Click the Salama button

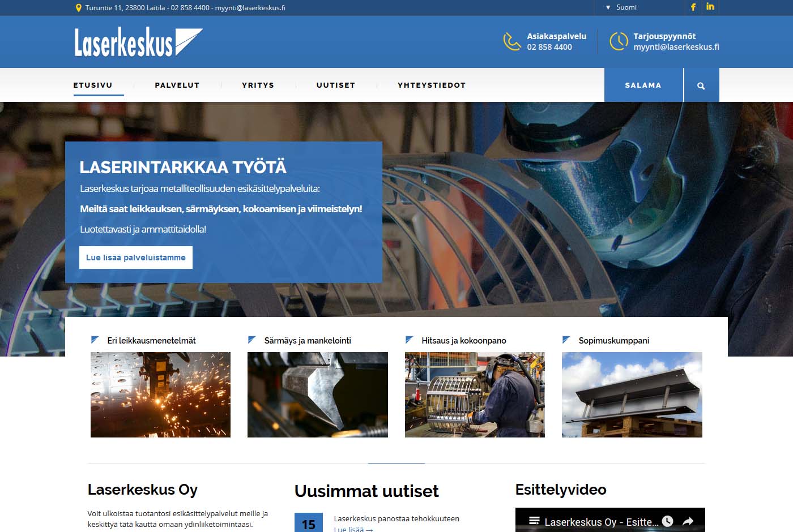click(x=643, y=85)
